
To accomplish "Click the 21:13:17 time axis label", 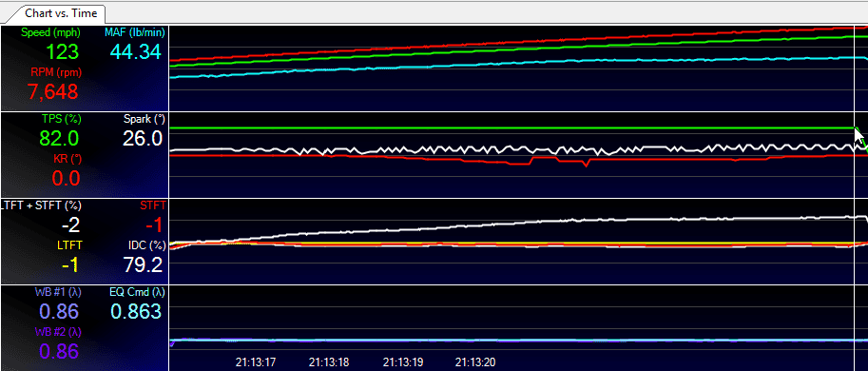I will pyautogui.click(x=255, y=362).
